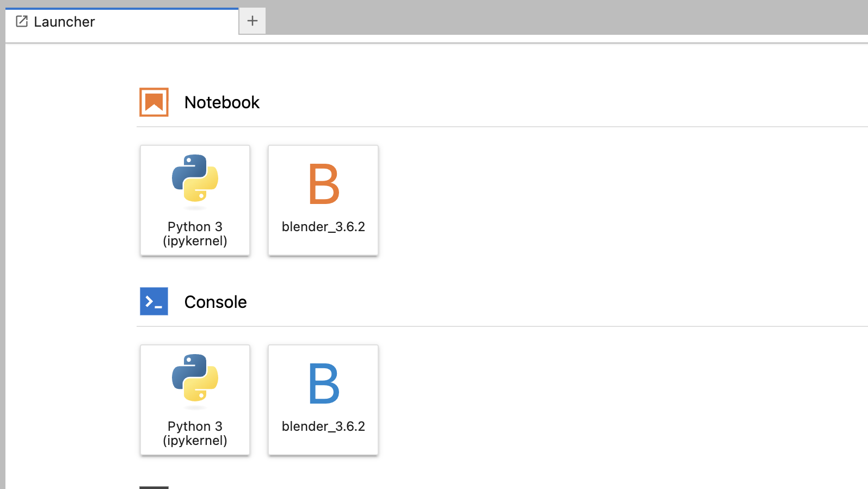
Task: Open Python 3 (ipykernel) console
Action: [x=195, y=400]
